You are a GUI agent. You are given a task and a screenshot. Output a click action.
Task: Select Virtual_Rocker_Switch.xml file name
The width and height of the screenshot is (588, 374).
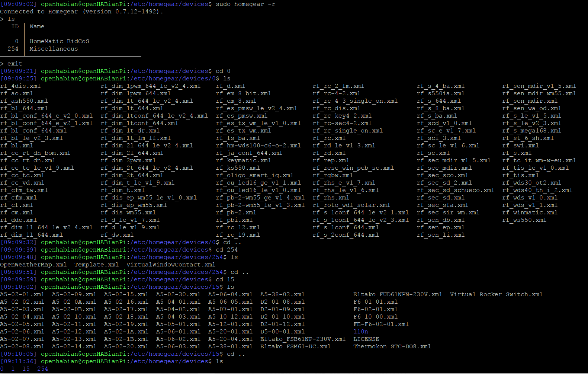(497, 294)
